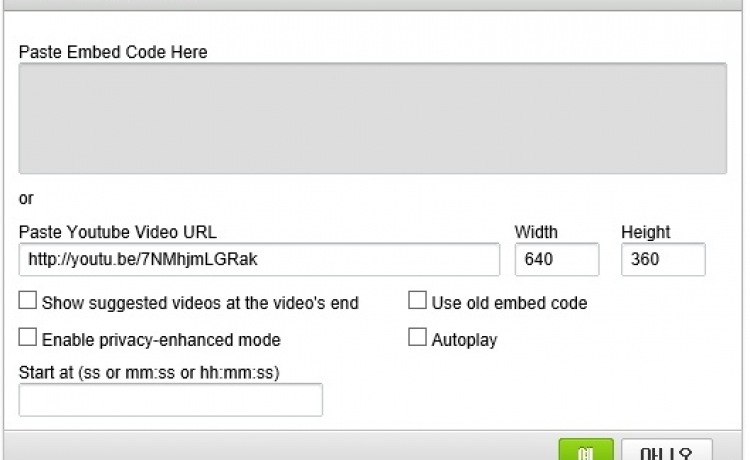Image resolution: width=750 pixels, height=460 pixels.
Task: Click the "Width" field label
Action: coord(536,232)
